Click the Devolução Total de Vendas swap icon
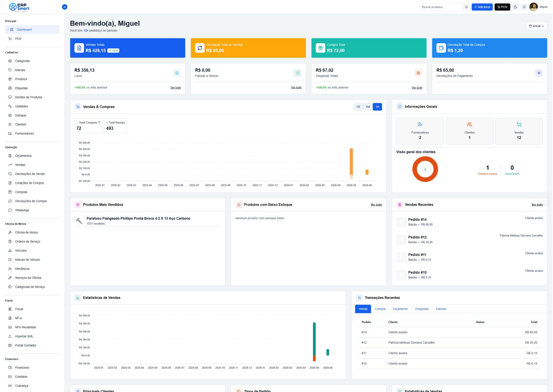 coord(200,48)
